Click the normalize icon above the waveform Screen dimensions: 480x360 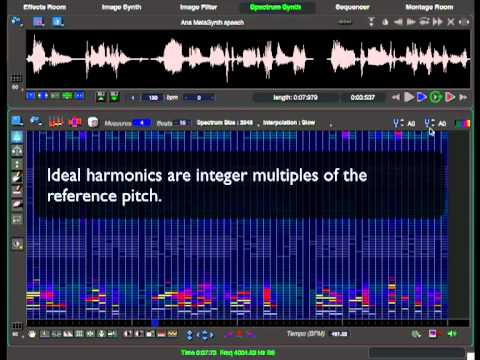click(371, 22)
